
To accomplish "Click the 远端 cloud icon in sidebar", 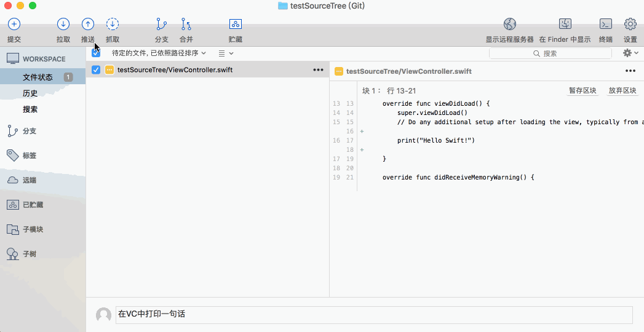I will [13, 180].
